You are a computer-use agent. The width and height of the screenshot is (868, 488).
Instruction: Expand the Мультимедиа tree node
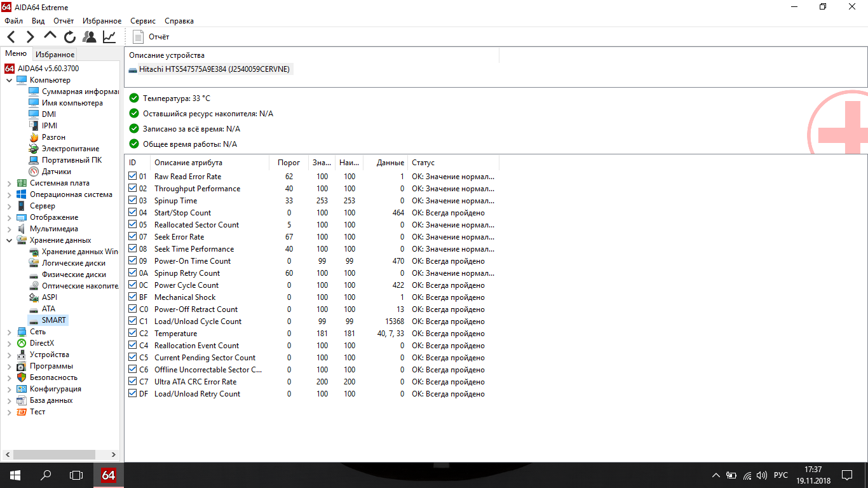(x=9, y=229)
